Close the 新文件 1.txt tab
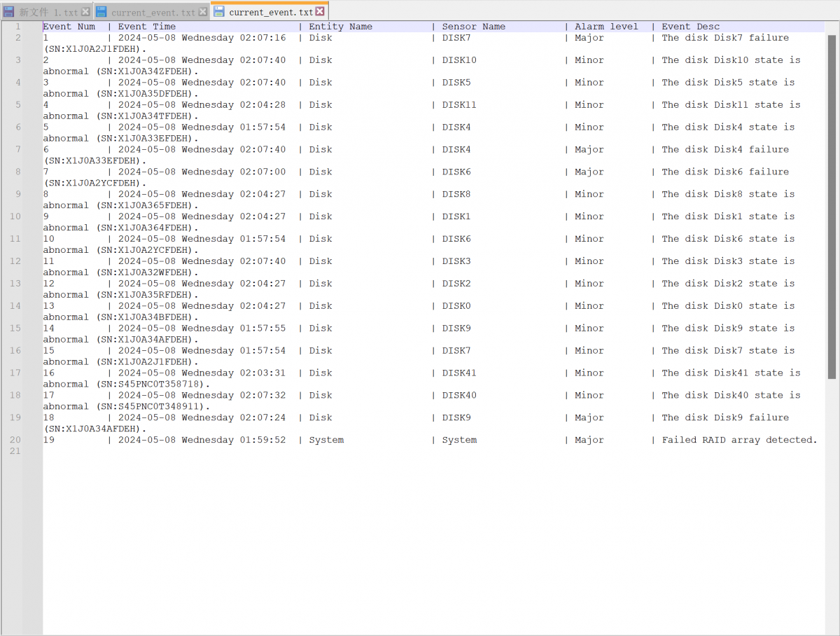The height and width of the screenshot is (636, 840). [85, 12]
